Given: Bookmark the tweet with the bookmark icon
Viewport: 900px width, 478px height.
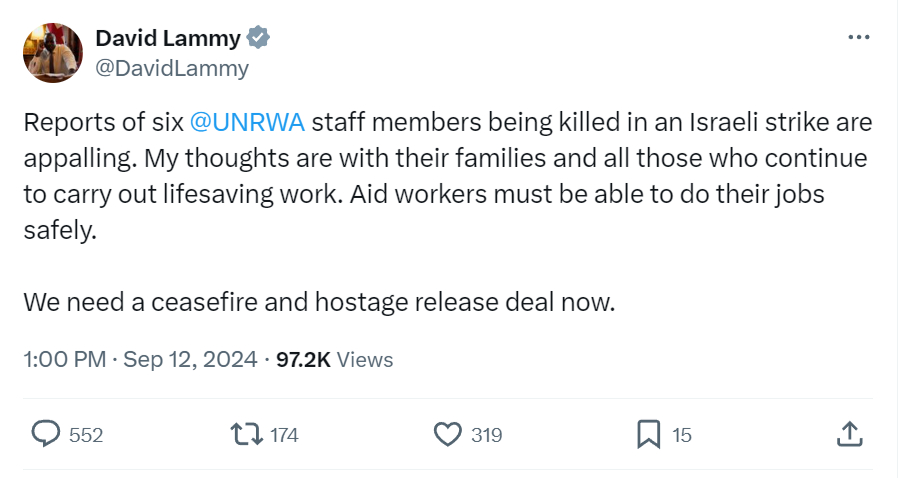Looking at the screenshot, I should [x=648, y=434].
